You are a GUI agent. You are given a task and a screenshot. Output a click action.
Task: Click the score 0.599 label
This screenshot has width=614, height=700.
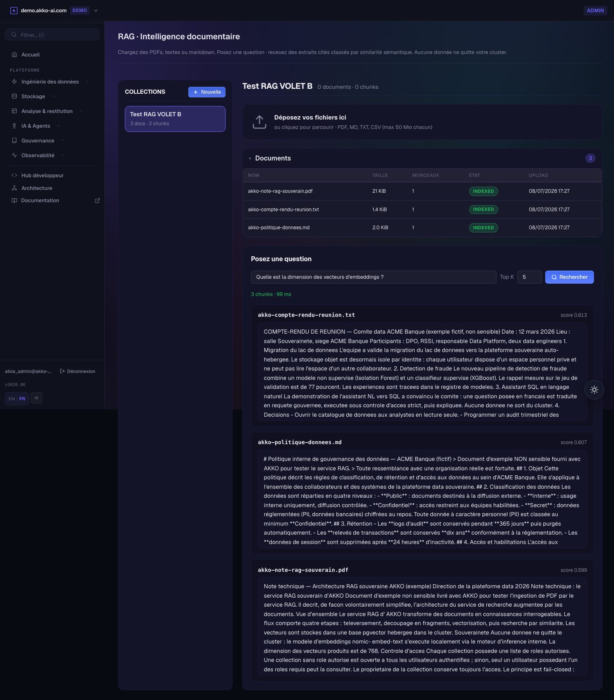click(x=573, y=570)
